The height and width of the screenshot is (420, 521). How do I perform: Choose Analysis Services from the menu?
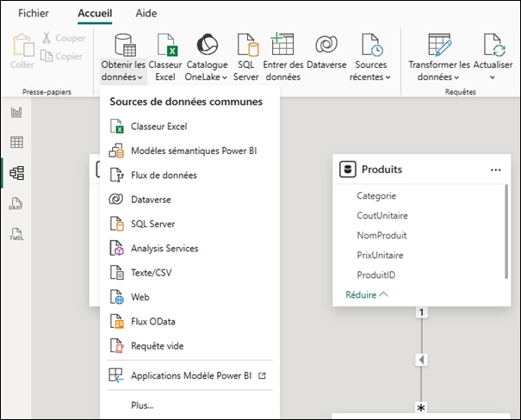pos(189,249)
